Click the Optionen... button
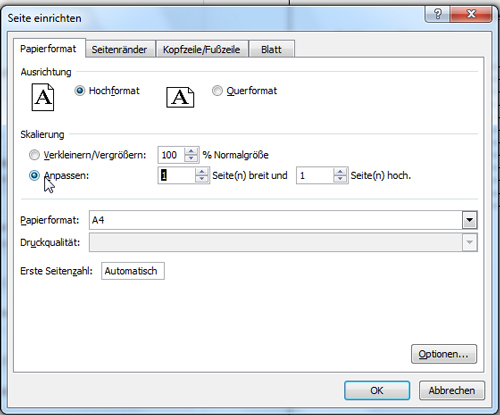This screenshot has height=415, width=500. click(x=444, y=354)
